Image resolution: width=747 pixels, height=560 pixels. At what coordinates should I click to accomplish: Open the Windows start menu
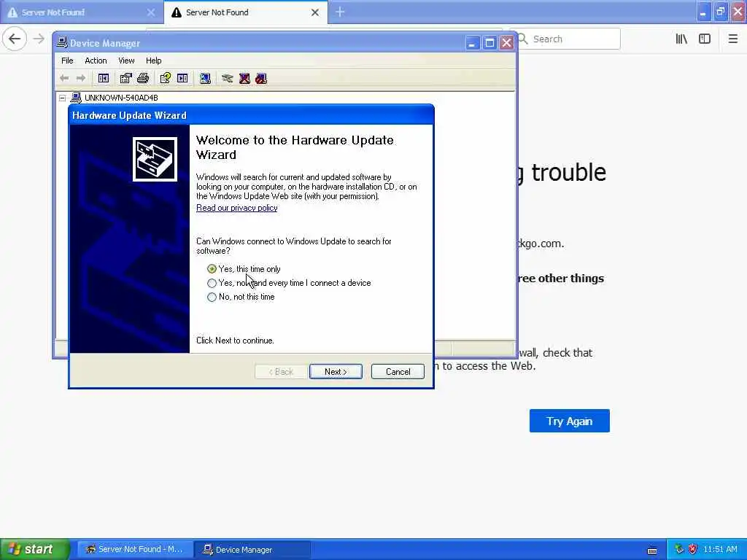35,549
